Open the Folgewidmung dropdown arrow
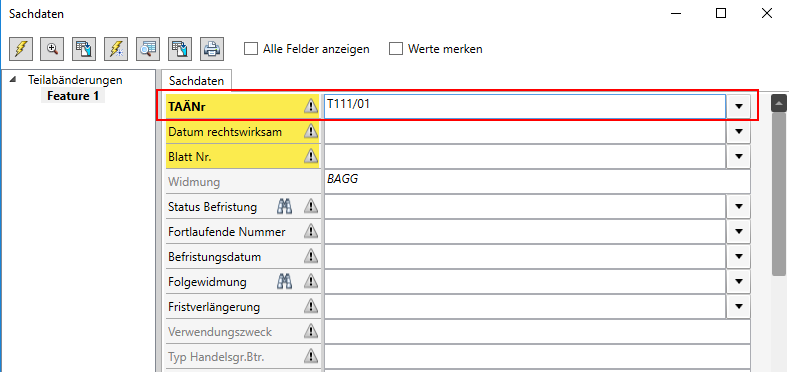Viewport: 789px width, 372px height. click(x=739, y=281)
